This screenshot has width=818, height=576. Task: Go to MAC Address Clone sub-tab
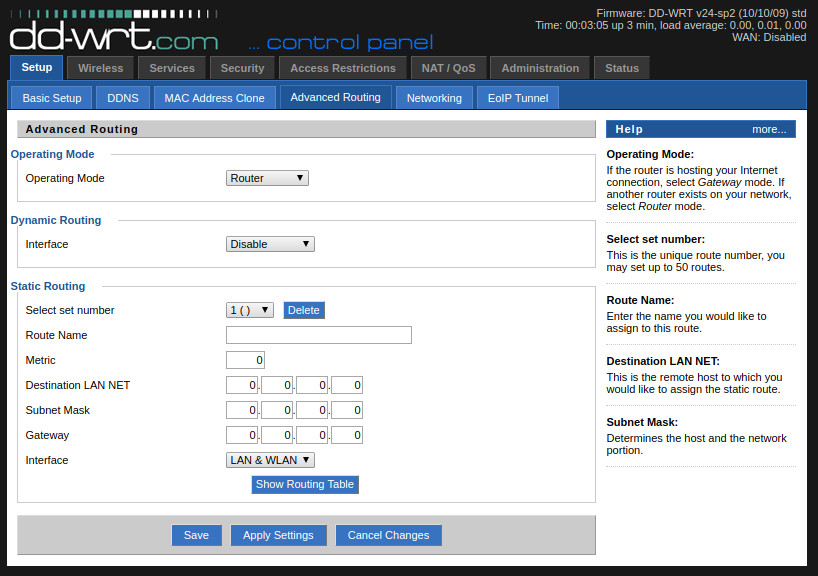click(x=214, y=98)
